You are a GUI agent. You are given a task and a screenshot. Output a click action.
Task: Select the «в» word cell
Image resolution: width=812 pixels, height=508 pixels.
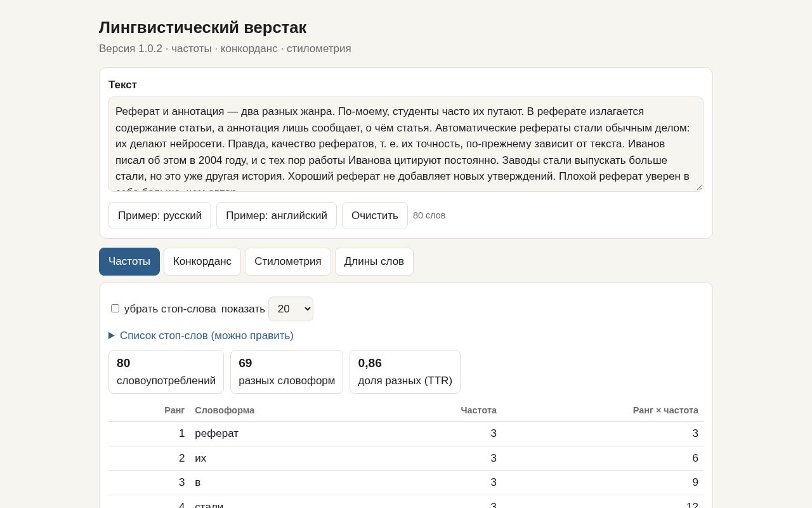click(x=198, y=483)
